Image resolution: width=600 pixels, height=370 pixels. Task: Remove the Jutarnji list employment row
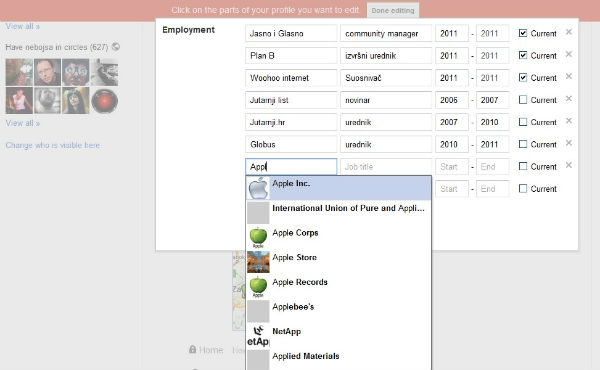coord(569,98)
